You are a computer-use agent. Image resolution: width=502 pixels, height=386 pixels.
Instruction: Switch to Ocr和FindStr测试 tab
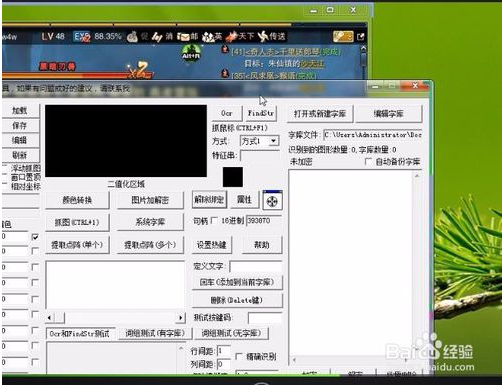click(80, 333)
